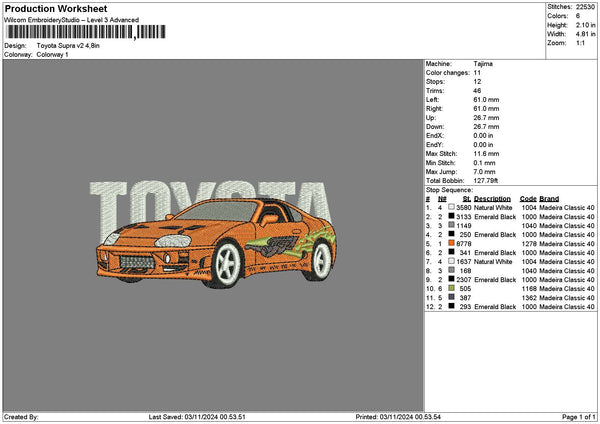Click the green 505 thread color swatch
The image size is (600, 424).
(452, 288)
